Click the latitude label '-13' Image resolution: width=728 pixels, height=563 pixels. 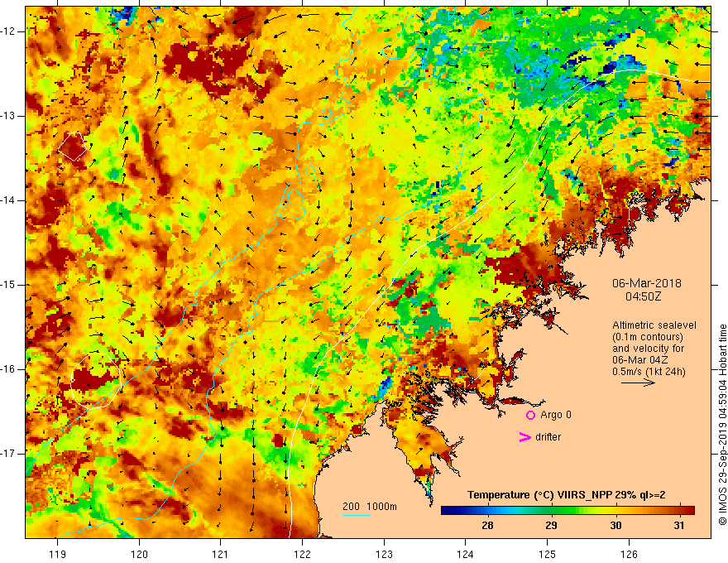click(x=9, y=116)
